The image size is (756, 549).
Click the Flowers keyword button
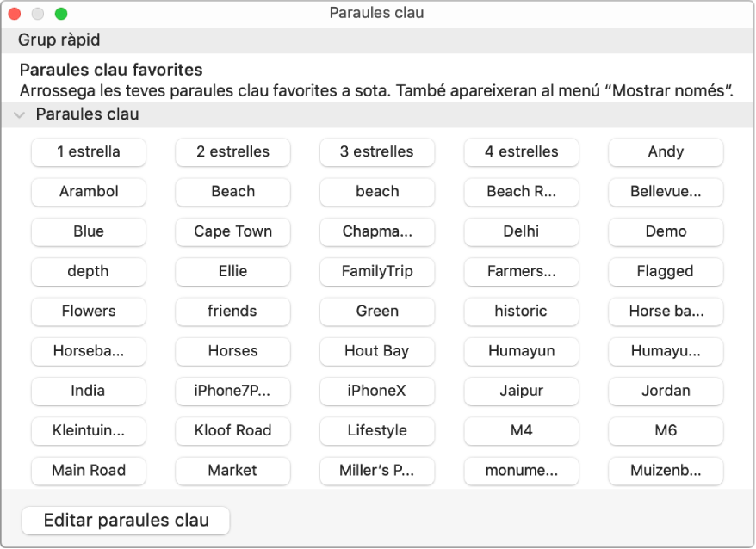pos(89,312)
